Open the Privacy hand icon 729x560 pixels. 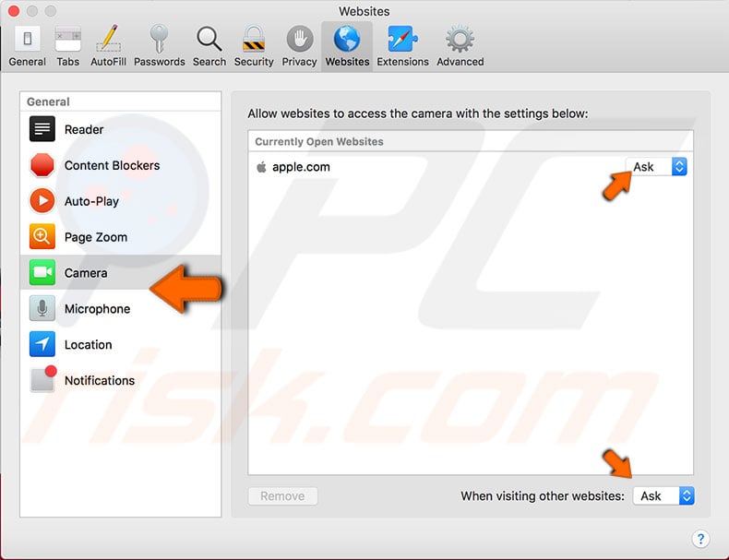coord(299,39)
